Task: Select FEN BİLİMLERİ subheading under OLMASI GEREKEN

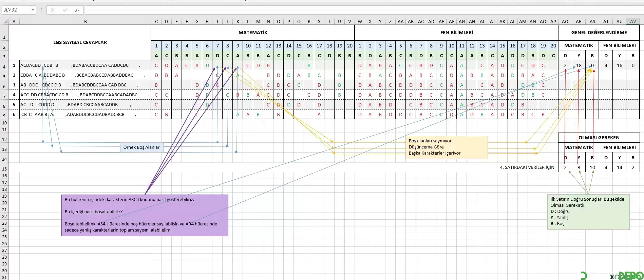Action: pyautogui.click(x=619, y=147)
